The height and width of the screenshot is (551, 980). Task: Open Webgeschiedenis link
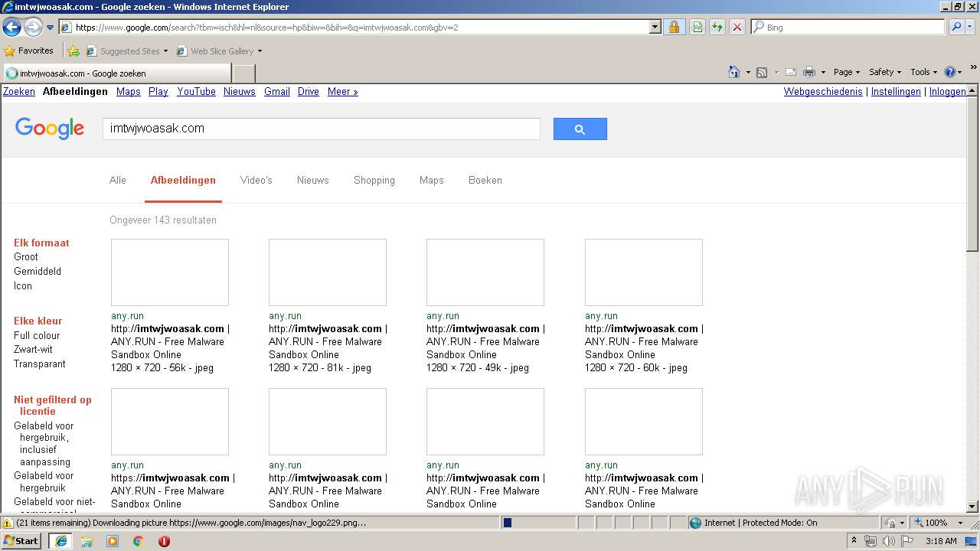pyautogui.click(x=823, y=91)
